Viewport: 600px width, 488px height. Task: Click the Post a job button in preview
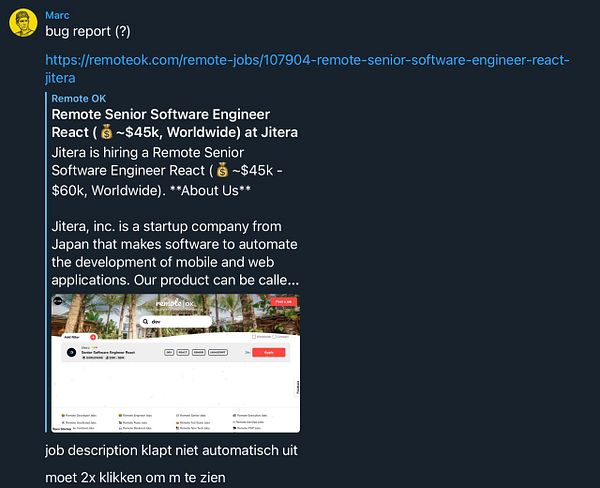click(x=283, y=302)
